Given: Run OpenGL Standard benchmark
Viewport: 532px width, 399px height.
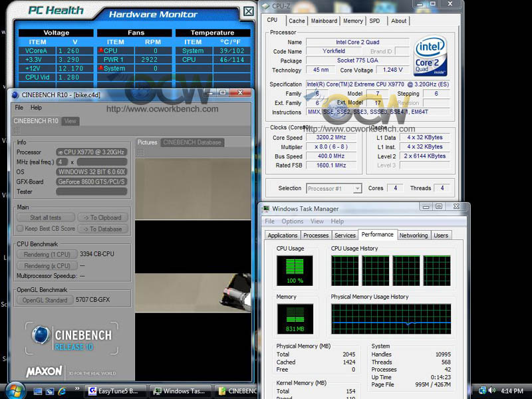Looking at the screenshot, I should coord(45,300).
